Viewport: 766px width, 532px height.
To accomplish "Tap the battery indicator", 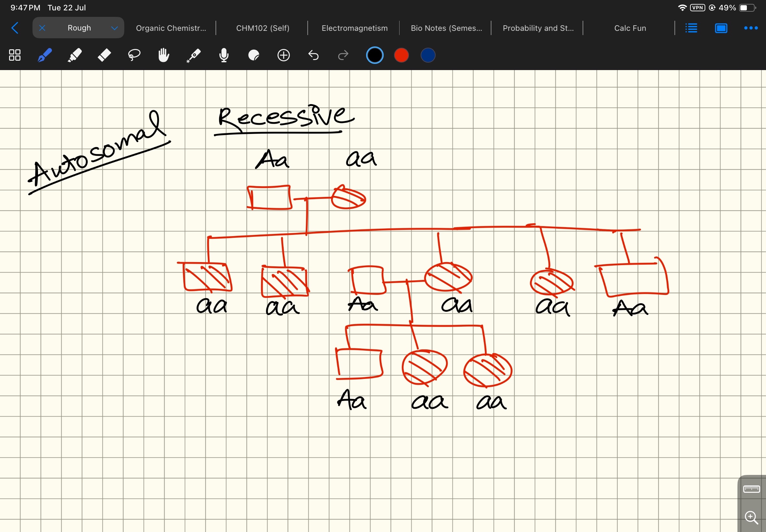I will [x=747, y=8].
